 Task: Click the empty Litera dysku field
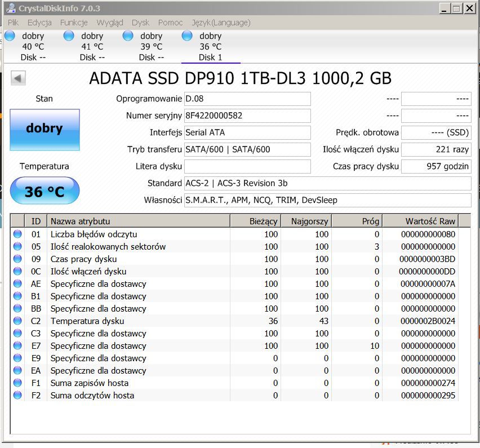pos(247,166)
